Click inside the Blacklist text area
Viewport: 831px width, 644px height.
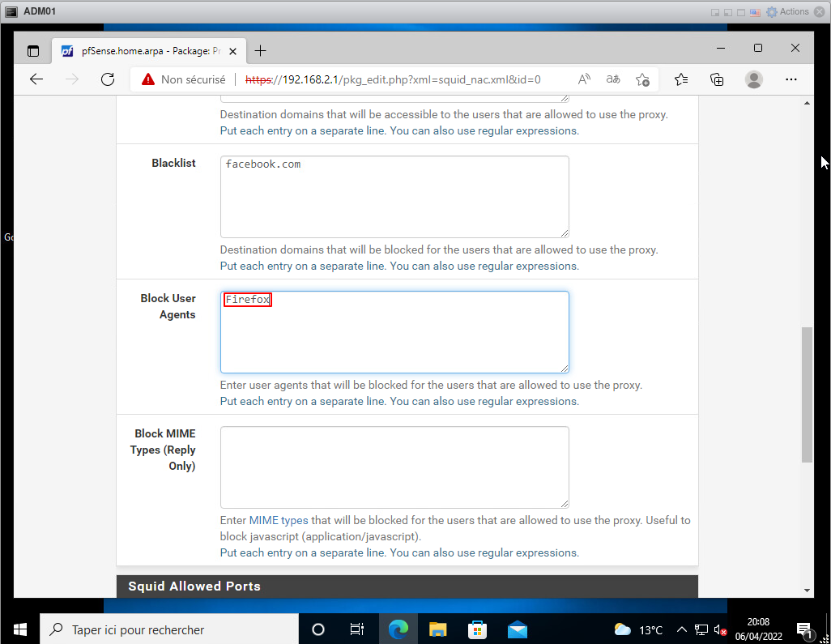pos(394,197)
